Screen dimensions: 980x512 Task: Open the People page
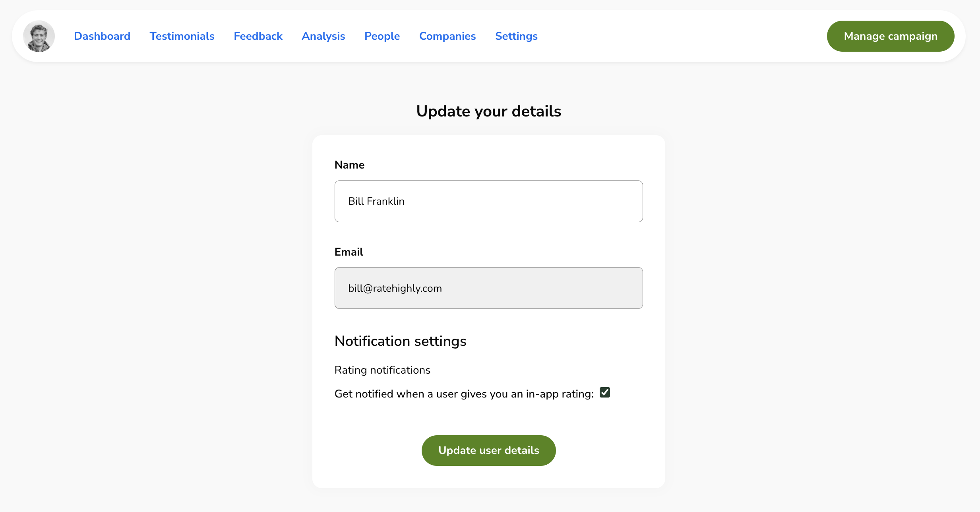pos(382,36)
